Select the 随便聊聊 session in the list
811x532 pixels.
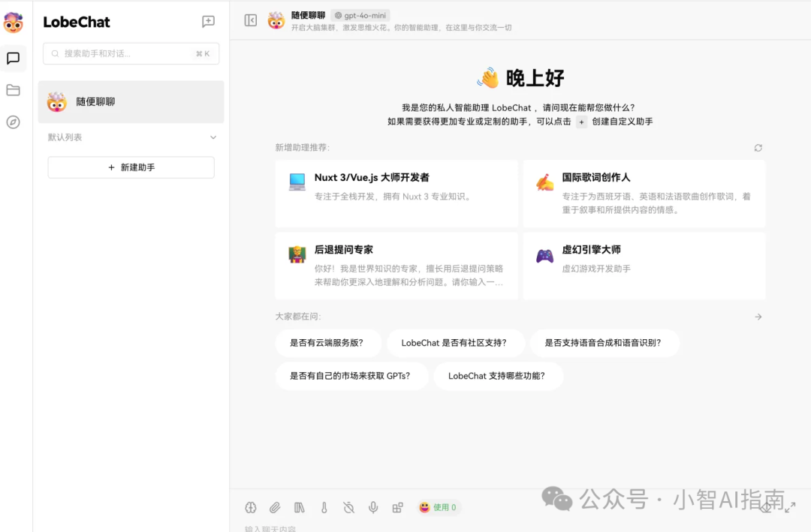pos(131,102)
